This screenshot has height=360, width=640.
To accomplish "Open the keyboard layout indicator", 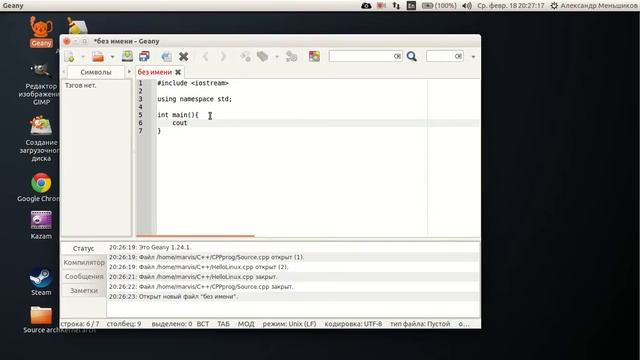I will [411, 6].
